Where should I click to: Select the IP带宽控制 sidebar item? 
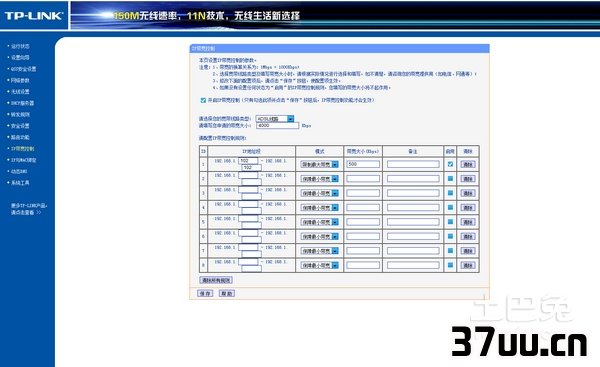pos(22,148)
